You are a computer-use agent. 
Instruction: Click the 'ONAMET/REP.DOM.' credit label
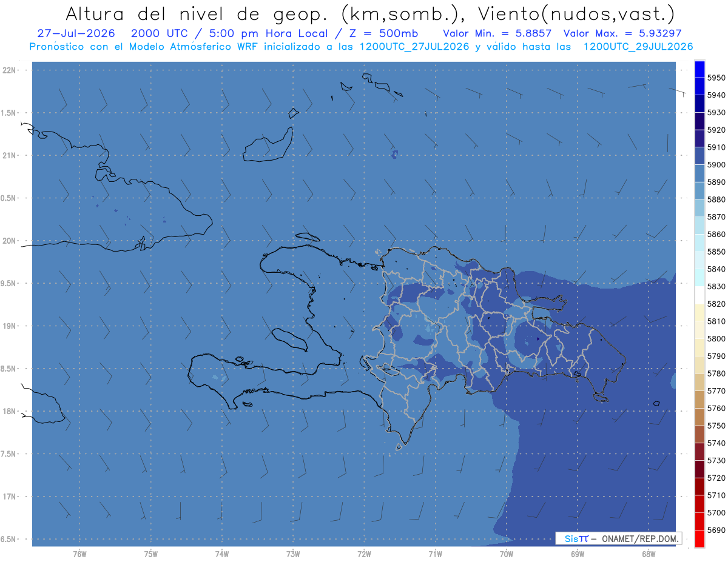pyautogui.click(x=639, y=538)
